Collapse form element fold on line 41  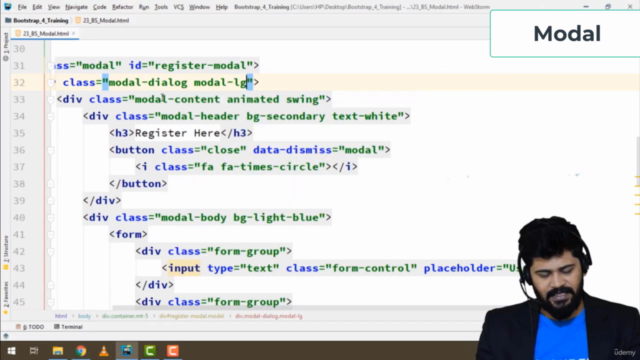51,235
